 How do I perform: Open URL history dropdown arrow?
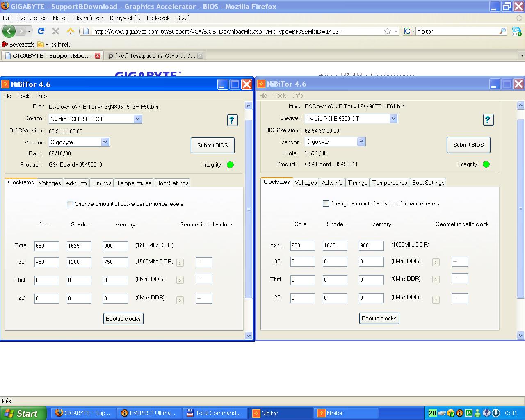pos(396,31)
